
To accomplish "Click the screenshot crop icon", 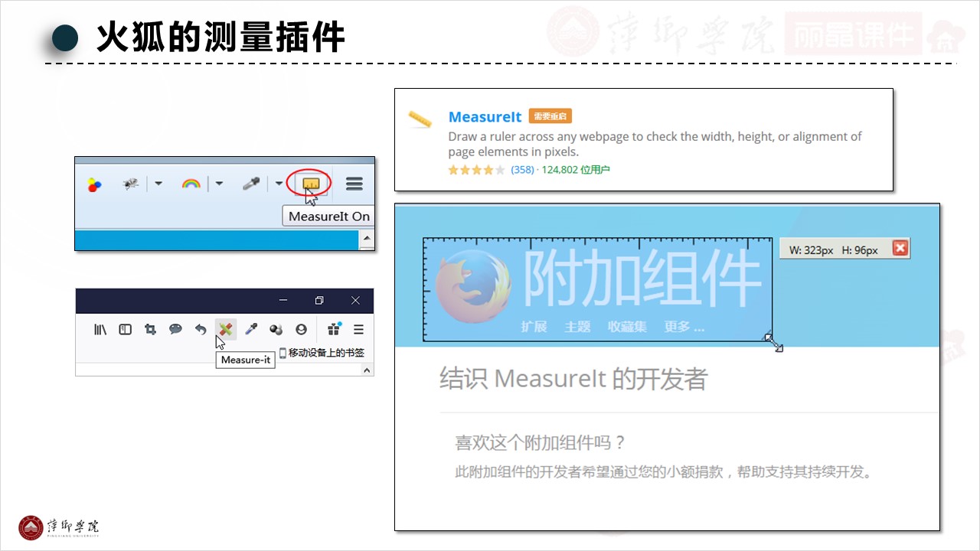I will 150,329.
